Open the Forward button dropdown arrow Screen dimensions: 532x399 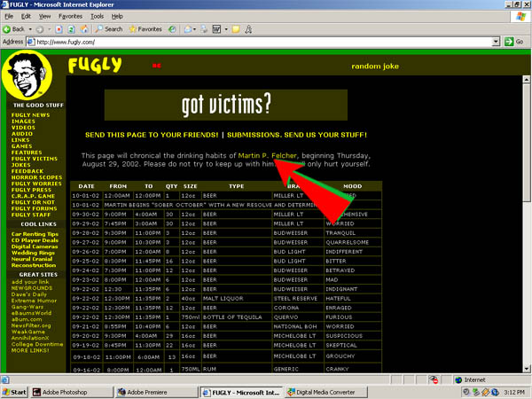[49, 29]
